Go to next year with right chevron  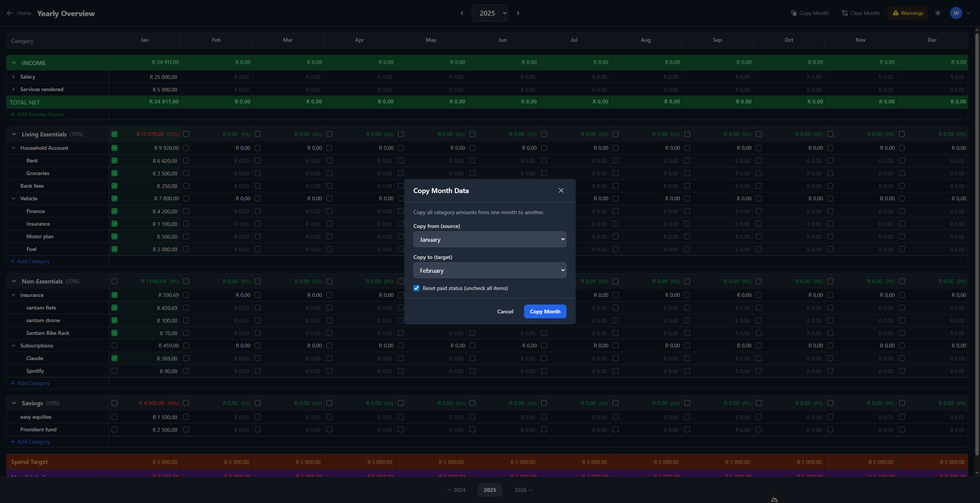[518, 13]
